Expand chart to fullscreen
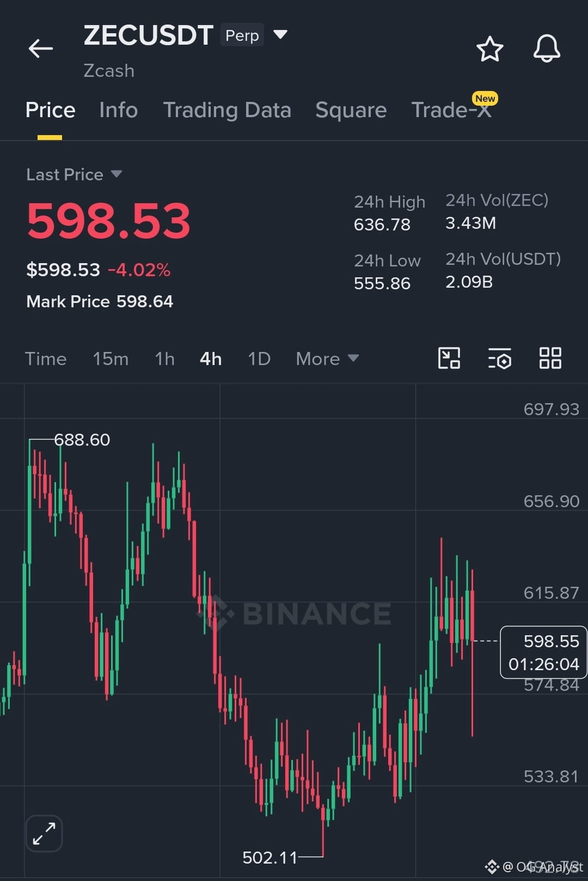This screenshot has height=881, width=588. 44,834
